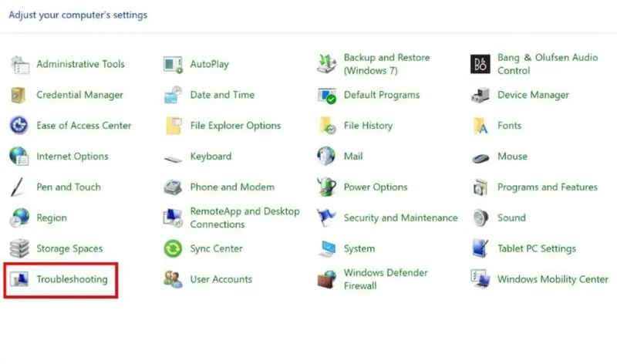Open the Troubleshooting text link
This screenshot has width=617, height=364.
[72, 279]
